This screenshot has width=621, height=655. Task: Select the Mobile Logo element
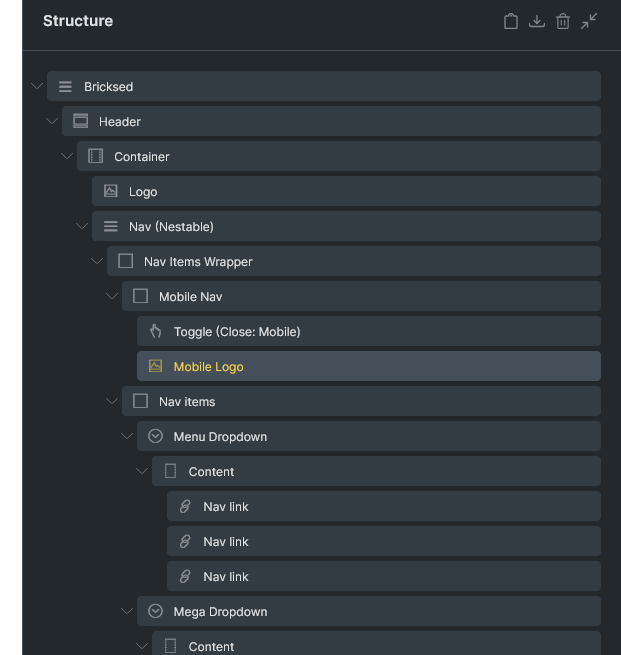tap(369, 366)
